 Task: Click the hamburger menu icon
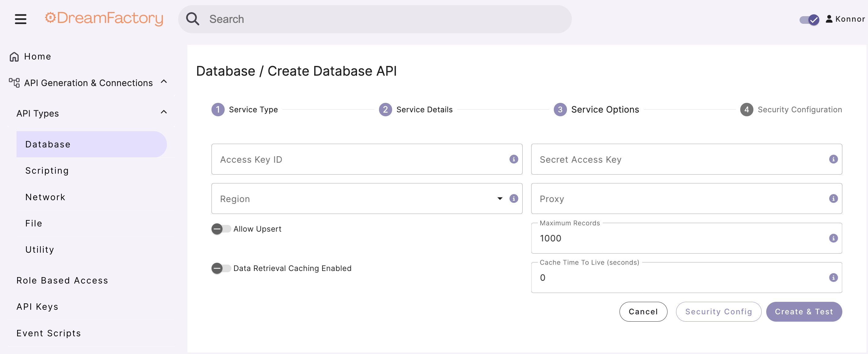(20, 19)
